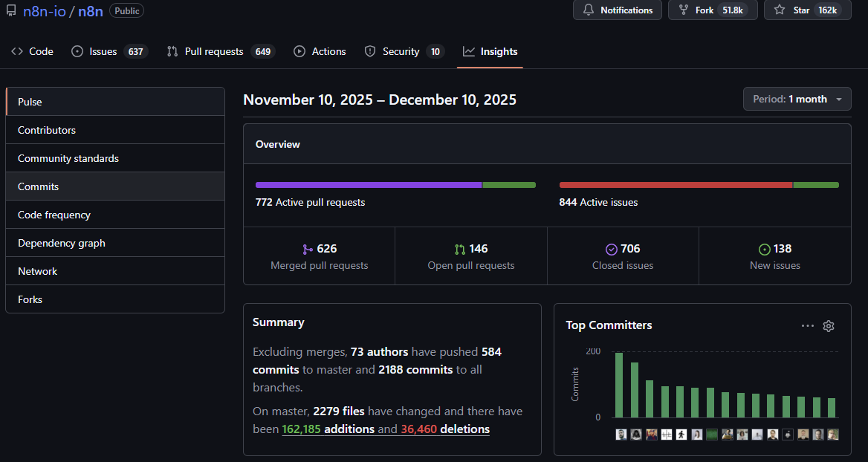Click the closed issues checkmark icon
The width and height of the screenshot is (868, 462).
pos(612,250)
